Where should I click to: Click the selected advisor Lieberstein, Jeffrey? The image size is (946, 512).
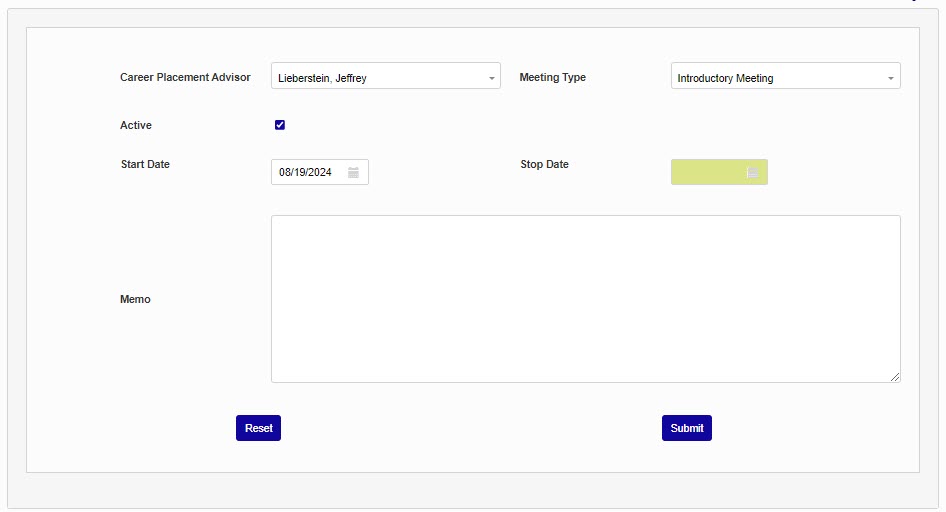click(322, 78)
